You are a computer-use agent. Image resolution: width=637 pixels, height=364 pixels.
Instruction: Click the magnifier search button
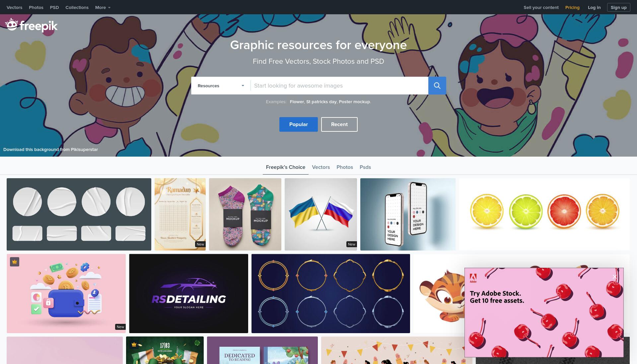437,86
